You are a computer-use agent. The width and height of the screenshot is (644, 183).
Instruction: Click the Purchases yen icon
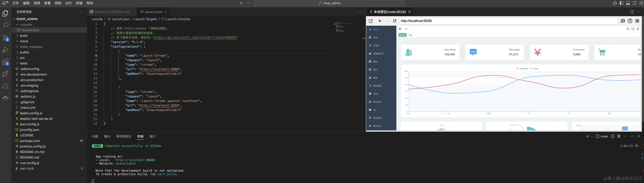tap(537, 52)
